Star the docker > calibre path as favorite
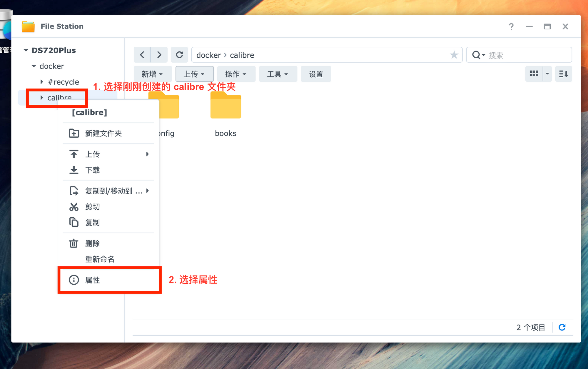This screenshot has width=588, height=369. pyautogui.click(x=454, y=55)
